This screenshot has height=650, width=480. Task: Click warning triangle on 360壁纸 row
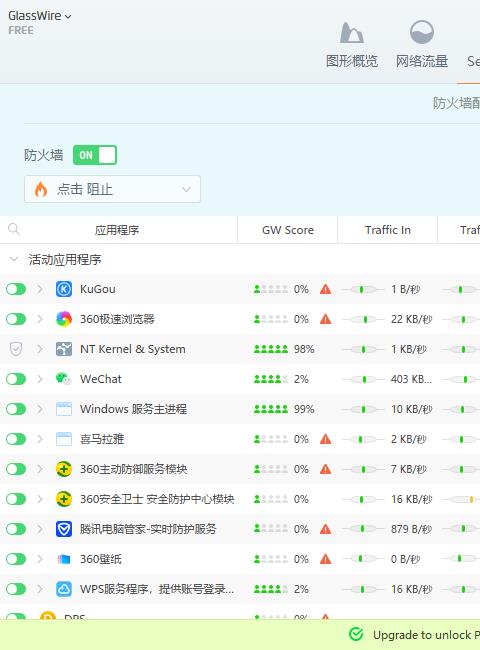point(326,559)
